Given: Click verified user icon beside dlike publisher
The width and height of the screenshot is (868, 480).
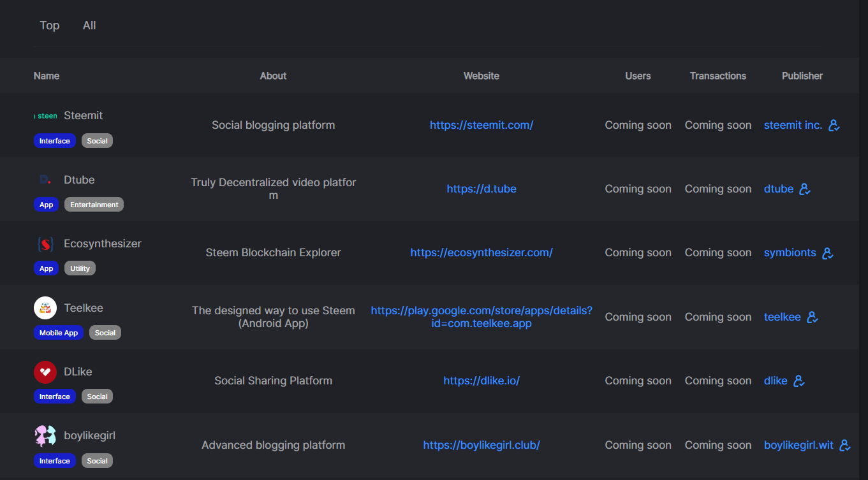Looking at the screenshot, I should (798, 381).
